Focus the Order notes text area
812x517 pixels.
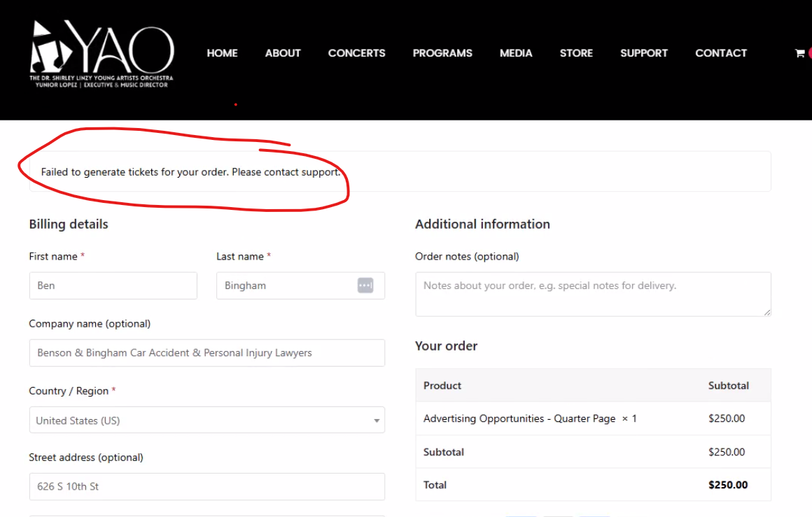[592, 294]
